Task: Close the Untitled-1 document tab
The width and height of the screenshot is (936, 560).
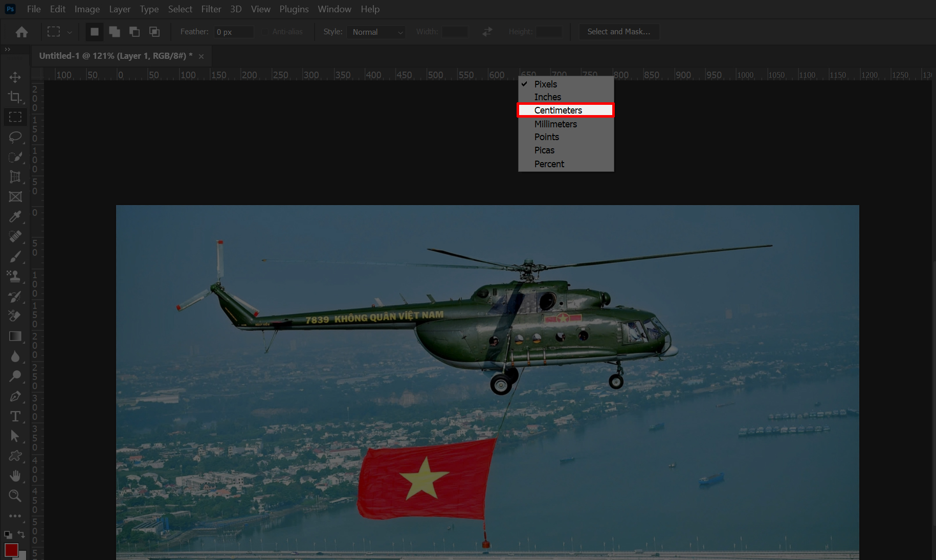Action: 201,56
